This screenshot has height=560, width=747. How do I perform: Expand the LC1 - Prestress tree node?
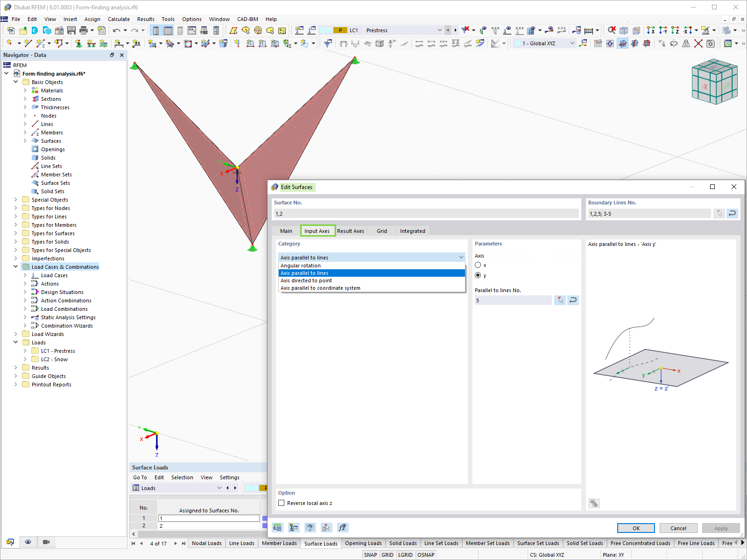click(x=25, y=351)
